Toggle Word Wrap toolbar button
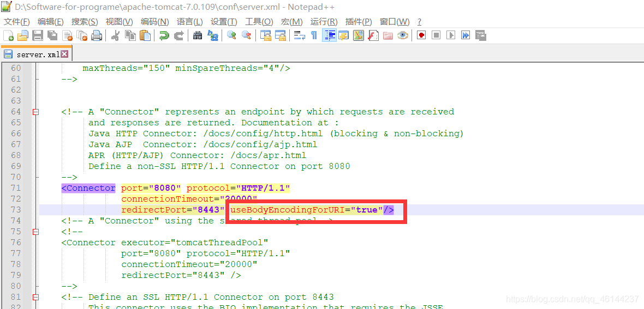This screenshot has width=644, height=309. point(299,35)
